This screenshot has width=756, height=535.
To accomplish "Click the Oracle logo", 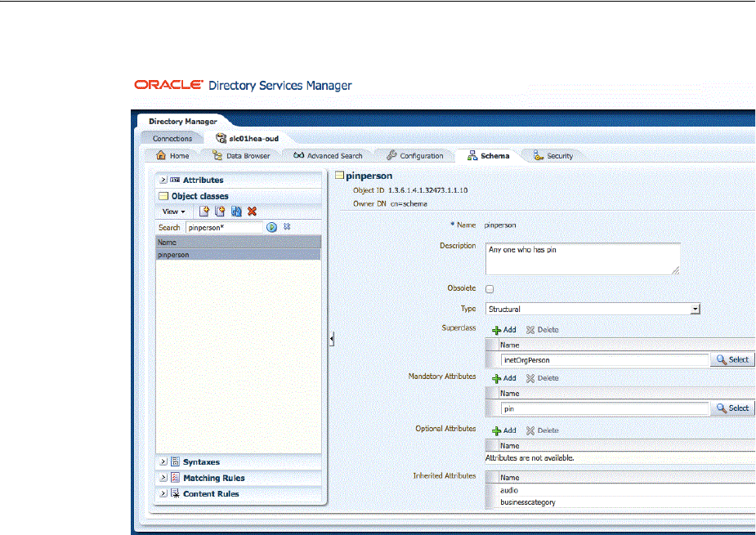I will pyautogui.click(x=168, y=85).
